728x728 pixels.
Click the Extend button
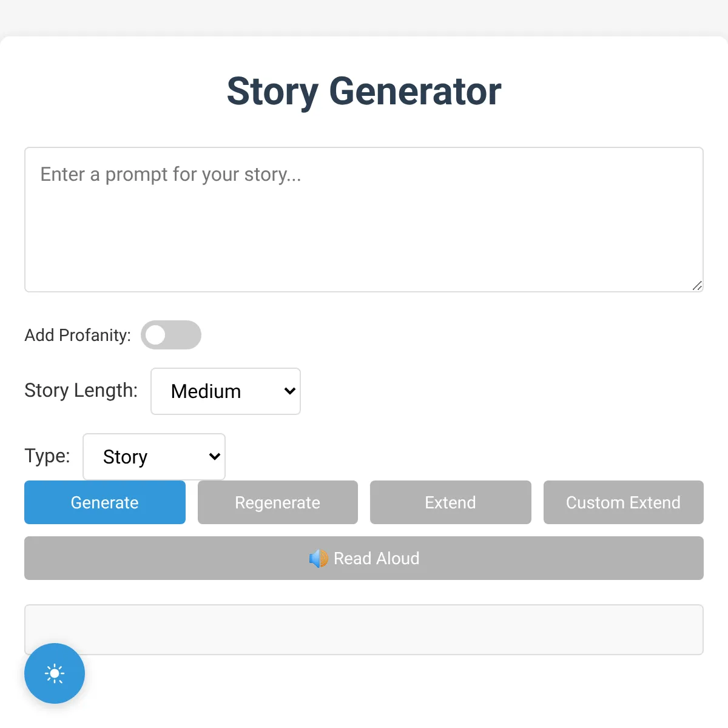451,502
